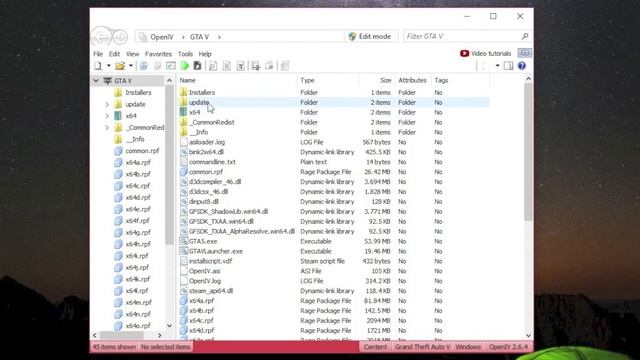Select x64a.rpf in the tree
The width and height of the screenshot is (640, 360).
[138, 162]
